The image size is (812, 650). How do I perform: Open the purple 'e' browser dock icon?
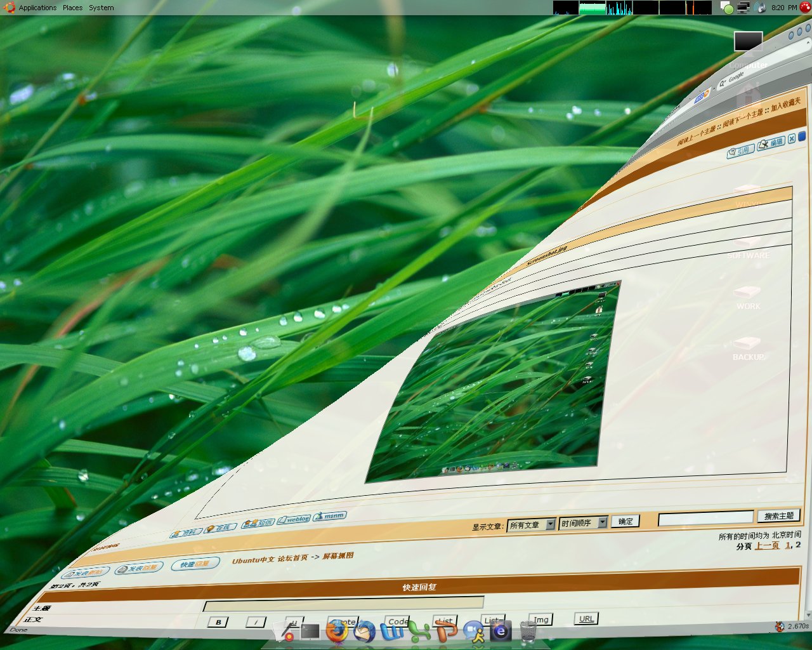[501, 632]
